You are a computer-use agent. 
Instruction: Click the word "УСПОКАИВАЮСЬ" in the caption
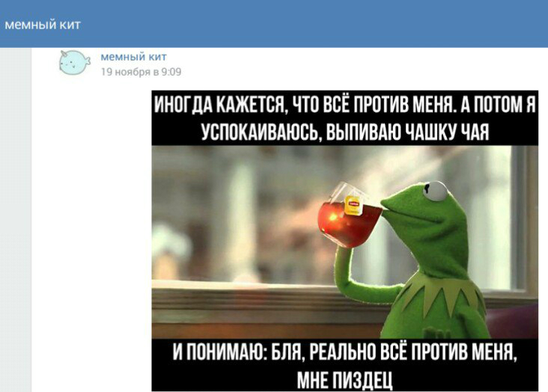tap(262, 132)
